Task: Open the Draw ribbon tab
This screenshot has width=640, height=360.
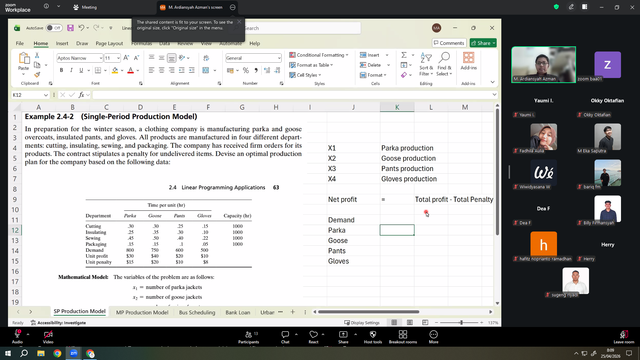Action: [82, 43]
